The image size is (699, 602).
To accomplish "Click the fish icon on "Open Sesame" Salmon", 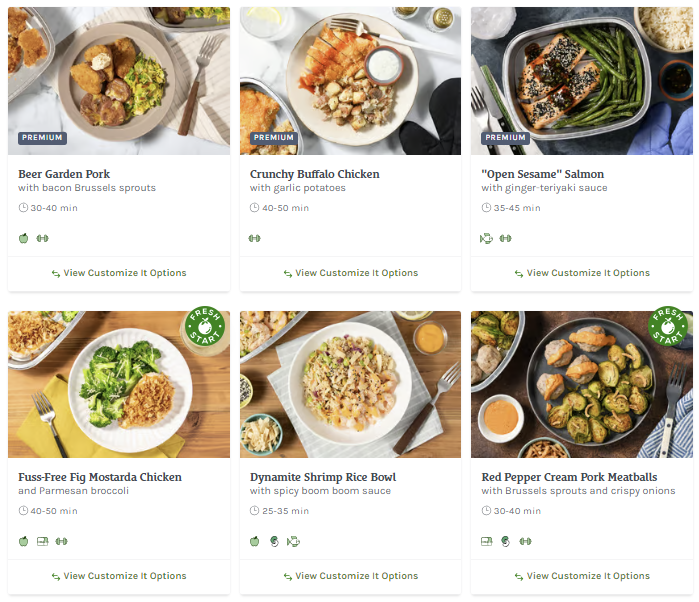I will 487,238.
